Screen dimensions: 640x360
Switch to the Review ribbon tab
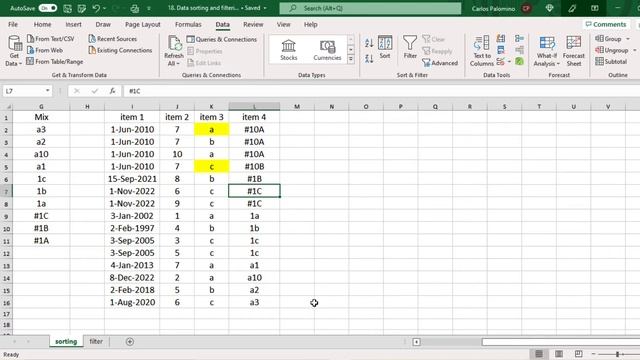pyautogui.click(x=253, y=24)
